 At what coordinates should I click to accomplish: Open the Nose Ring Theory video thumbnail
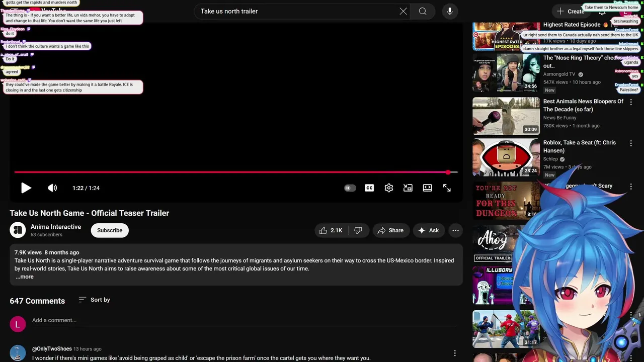(x=506, y=73)
